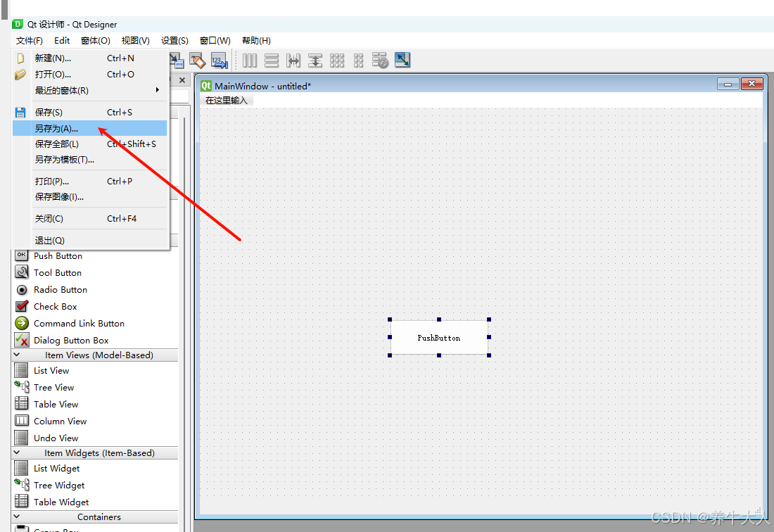Open the 窗口(W) menu
The height and width of the screenshot is (532, 774).
tap(215, 41)
